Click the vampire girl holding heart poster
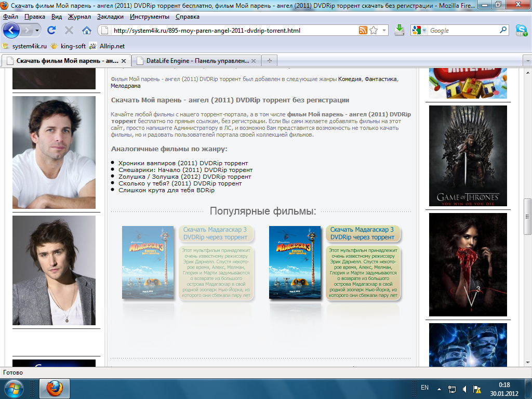Screen dimensions: 532x399 (x=468, y=264)
